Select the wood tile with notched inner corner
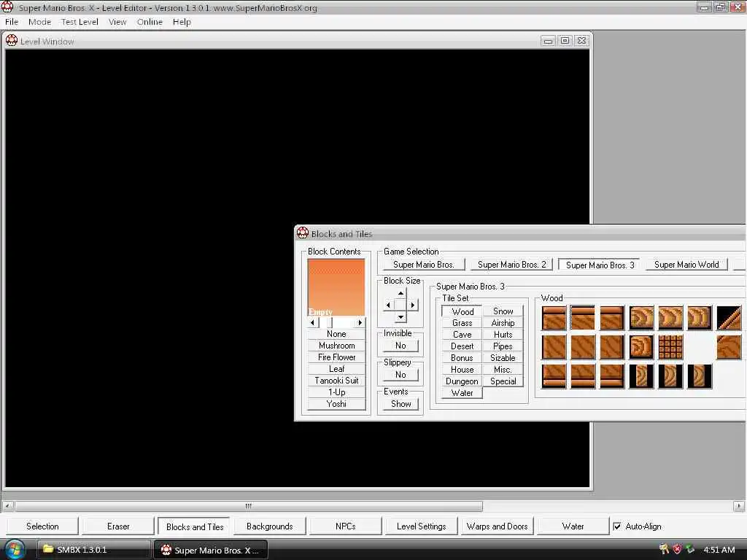 click(729, 346)
